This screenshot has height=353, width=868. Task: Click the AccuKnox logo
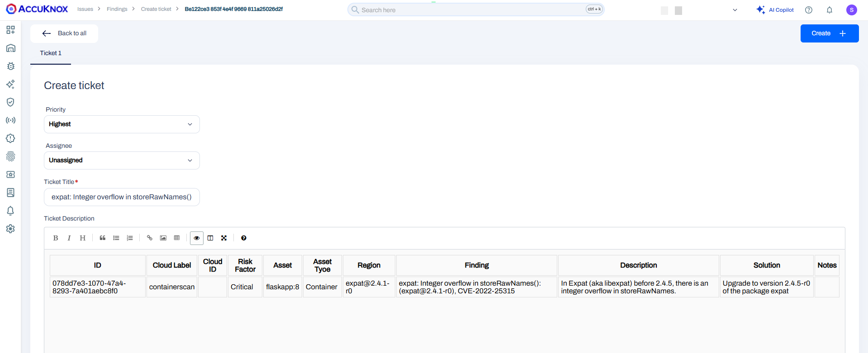click(x=37, y=9)
